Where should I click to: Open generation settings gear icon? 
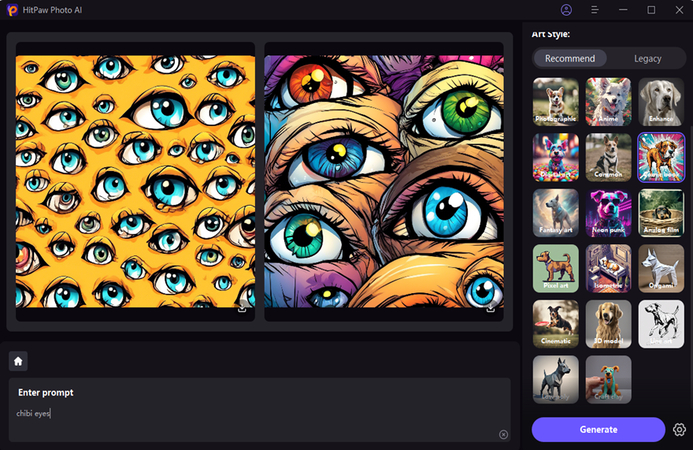pyautogui.click(x=679, y=429)
